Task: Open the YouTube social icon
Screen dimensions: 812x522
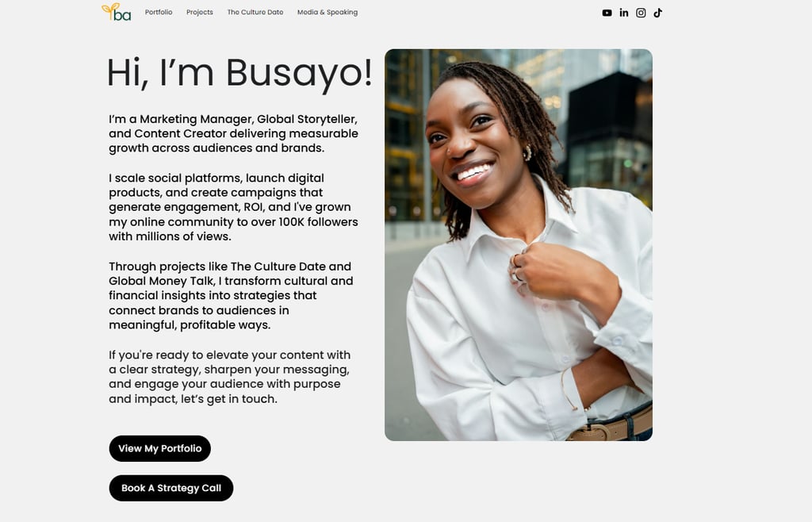Action: coord(607,13)
